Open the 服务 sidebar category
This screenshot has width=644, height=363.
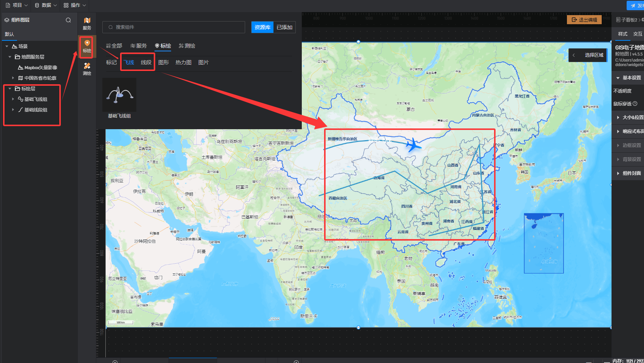pos(87,23)
